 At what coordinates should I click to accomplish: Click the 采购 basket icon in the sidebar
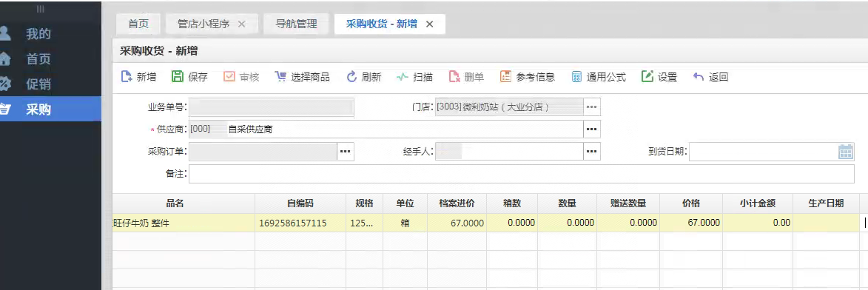click(x=4, y=109)
